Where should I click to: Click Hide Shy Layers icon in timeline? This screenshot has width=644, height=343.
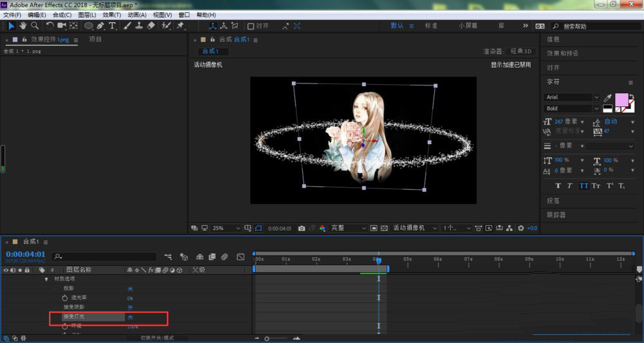[x=200, y=257]
